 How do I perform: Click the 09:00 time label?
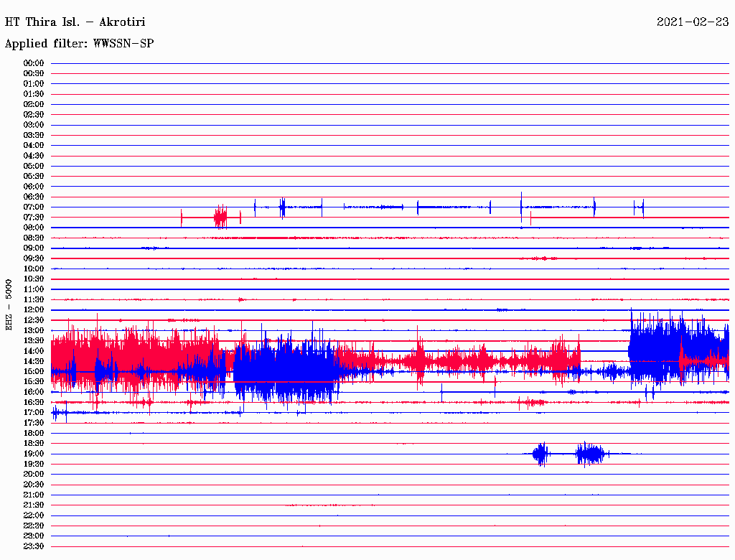click(x=34, y=248)
